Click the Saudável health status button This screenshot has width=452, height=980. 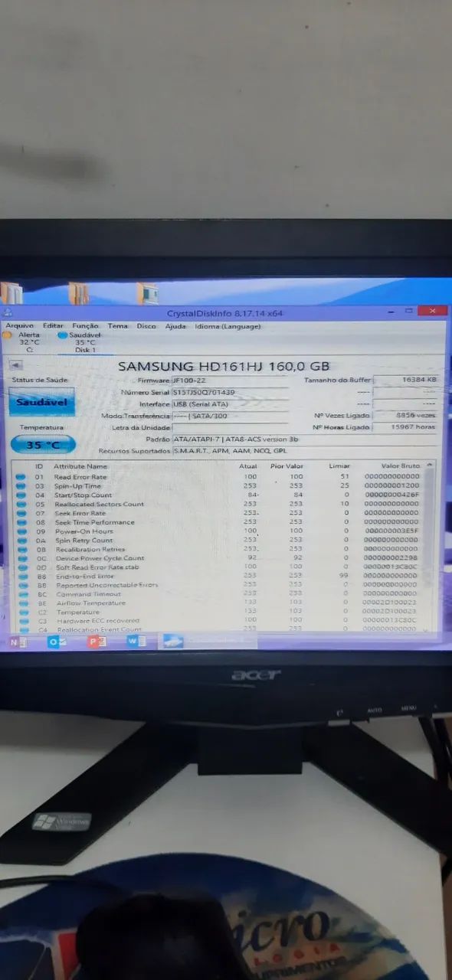pos(42,402)
